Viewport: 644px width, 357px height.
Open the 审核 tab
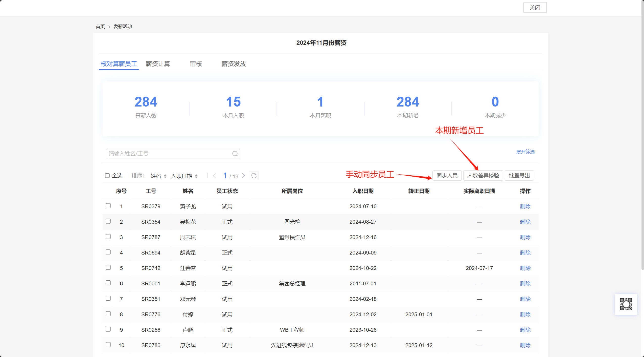point(196,64)
